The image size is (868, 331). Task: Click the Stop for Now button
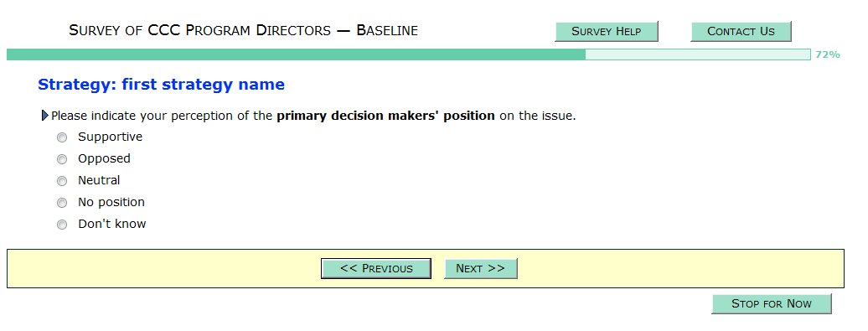(771, 304)
